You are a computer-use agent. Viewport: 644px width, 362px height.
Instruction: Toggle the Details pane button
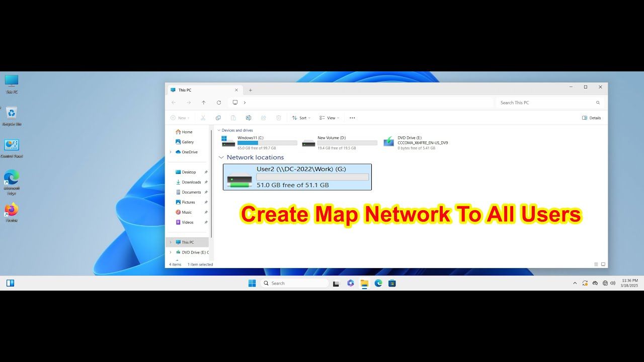(592, 118)
